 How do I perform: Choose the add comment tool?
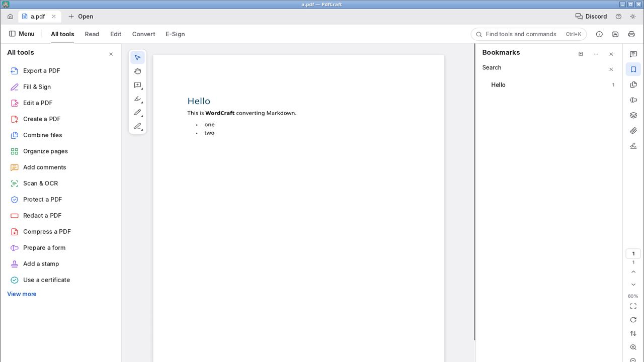(x=137, y=85)
